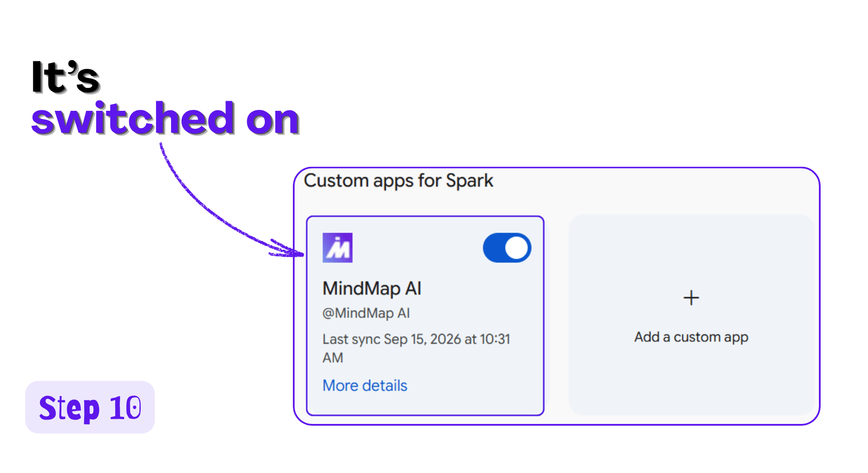
Task: Click the MindMap AI app title
Action: coord(372,289)
